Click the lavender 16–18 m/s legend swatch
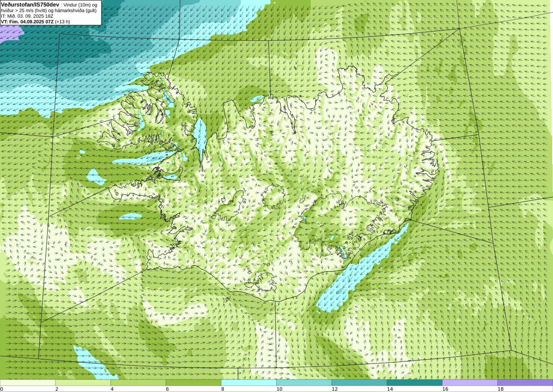The image size is (553, 392). tap(470, 383)
